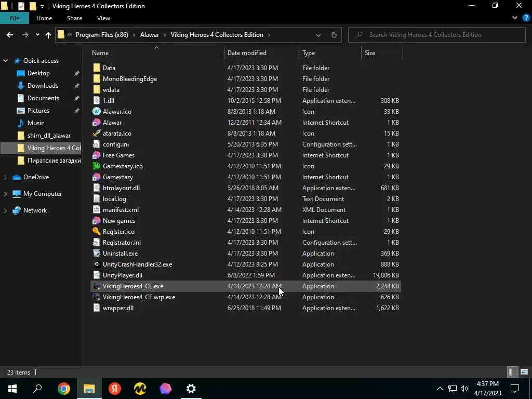
Task: Select the UnityCrashHandler32.exe icon
Action: 97,264
